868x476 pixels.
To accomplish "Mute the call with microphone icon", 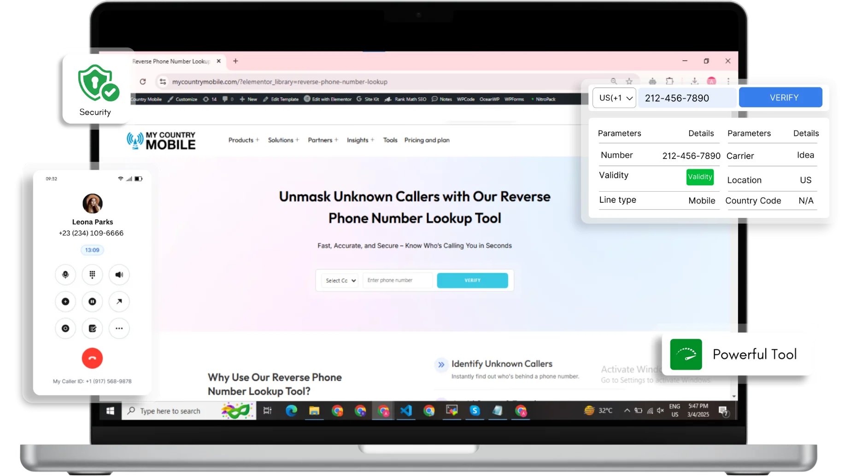I will 65,275.
